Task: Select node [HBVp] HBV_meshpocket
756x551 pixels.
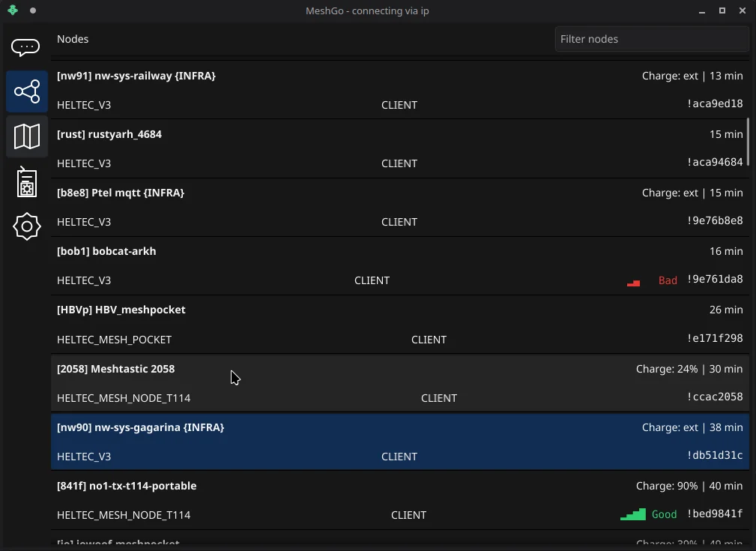Action: pos(400,325)
